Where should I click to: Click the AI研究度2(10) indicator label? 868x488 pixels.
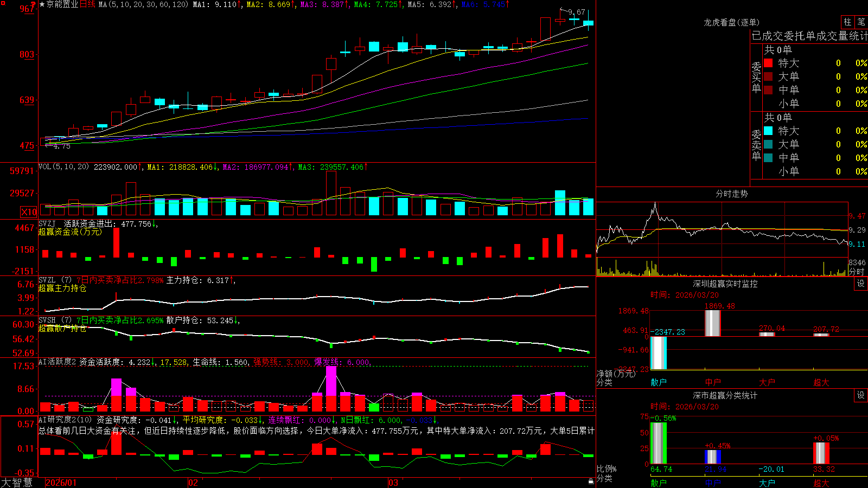tap(65, 420)
